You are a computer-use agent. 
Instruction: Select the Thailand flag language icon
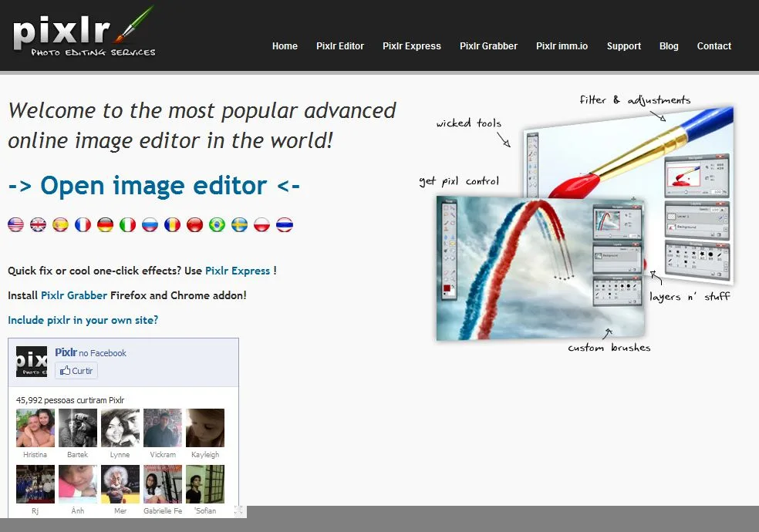pos(285,225)
